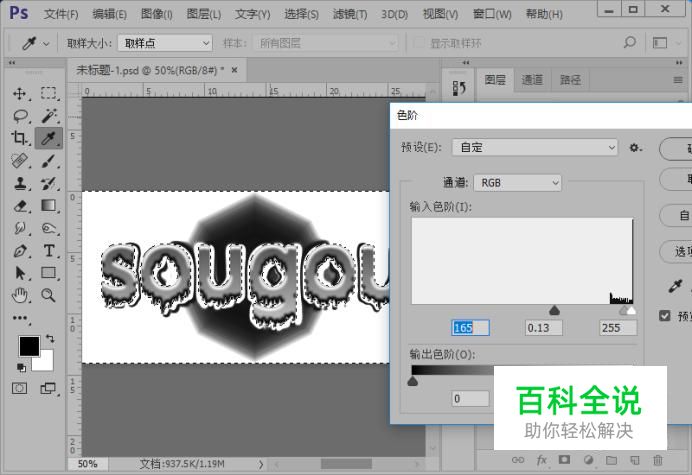Toggle the preview checkbox in Levels
Viewport: 692px width, 475px height.
664,316
